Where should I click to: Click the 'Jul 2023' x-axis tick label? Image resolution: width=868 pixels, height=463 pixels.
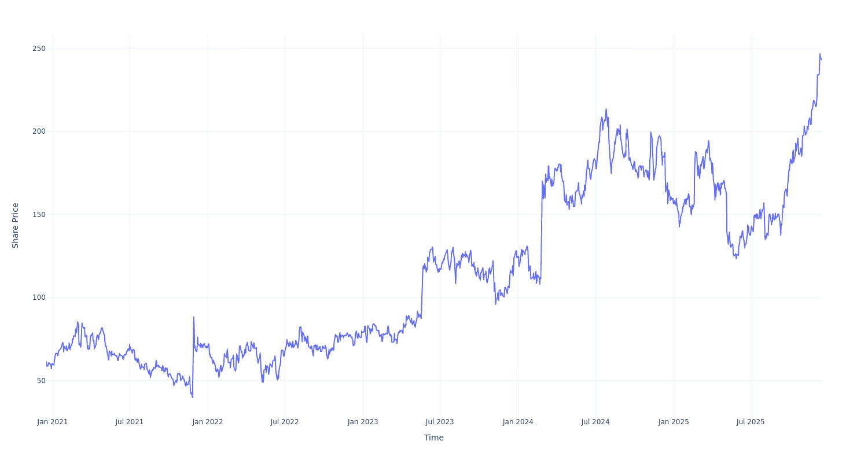tap(440, 422)
